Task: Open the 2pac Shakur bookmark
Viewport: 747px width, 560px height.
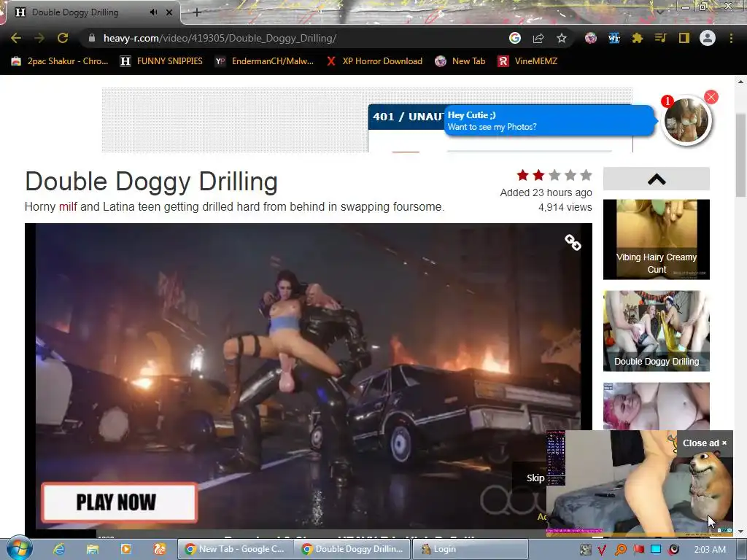Action: coord(60,61)
